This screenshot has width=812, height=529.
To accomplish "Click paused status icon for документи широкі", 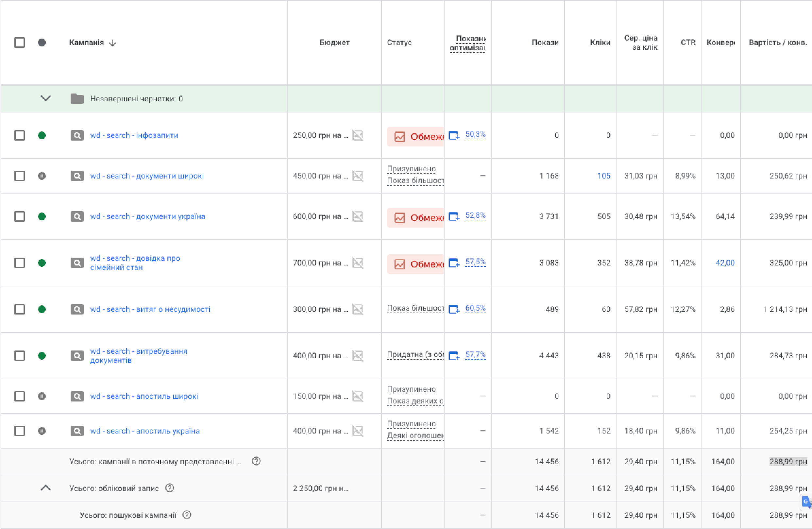I will click(x=42, y=176).
